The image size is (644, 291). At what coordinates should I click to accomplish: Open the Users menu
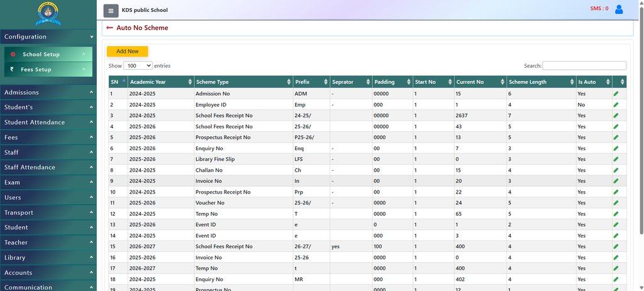click(48, 197)
